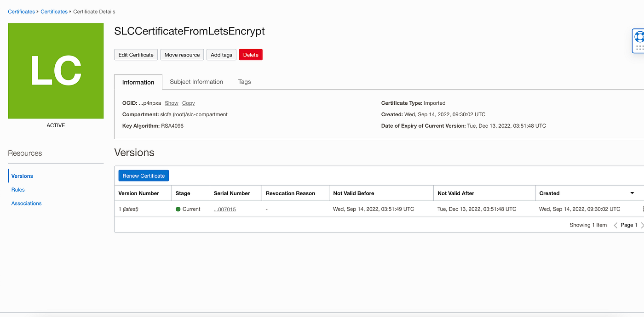Screen dimensions: 644x317
Task: Open second Certificates breadcrumb link
Action: pyautogui.click(x=54, y=11)
